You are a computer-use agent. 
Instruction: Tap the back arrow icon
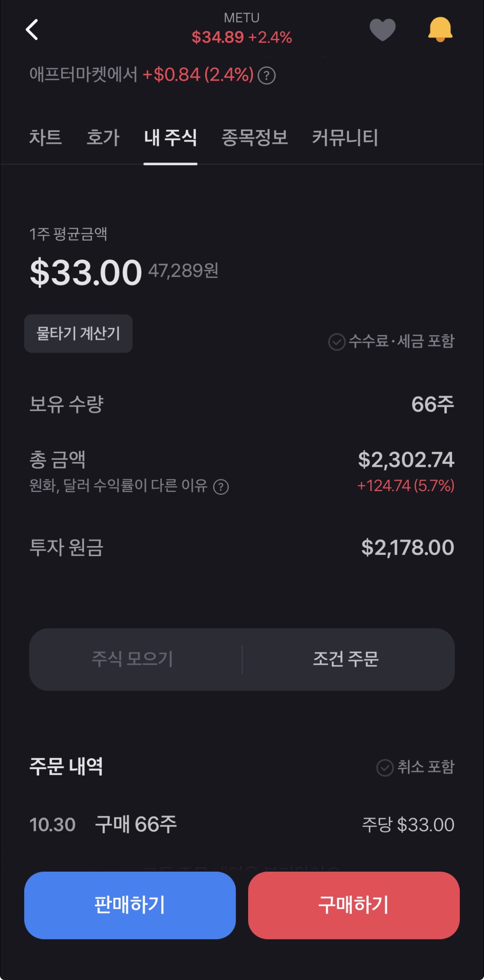pos(32,30)
